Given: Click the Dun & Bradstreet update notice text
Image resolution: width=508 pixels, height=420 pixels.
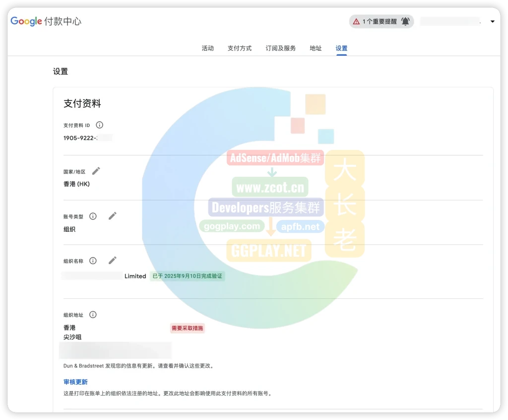Looking at the screenshot, I should 139,366.
